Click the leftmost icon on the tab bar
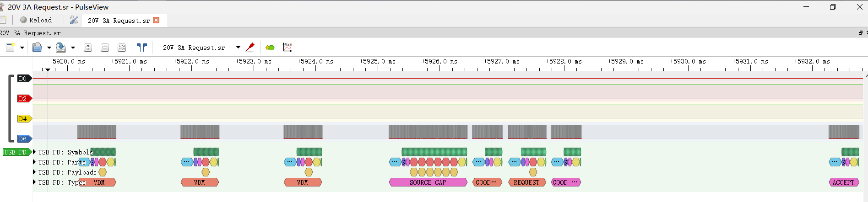The width and height of the screenshot is (868, 202). click(3, 20)
